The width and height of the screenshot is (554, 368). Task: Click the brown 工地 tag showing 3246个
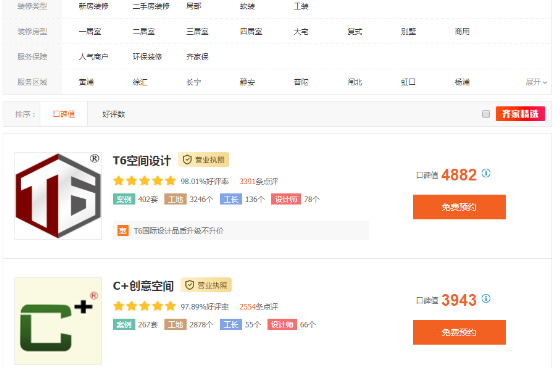175,199
